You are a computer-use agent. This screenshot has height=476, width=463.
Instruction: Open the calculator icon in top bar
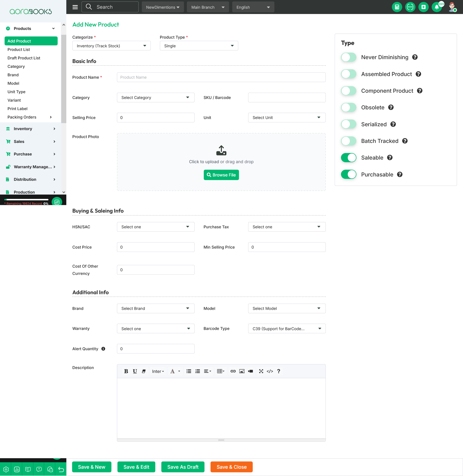pyautogui.click(x=397, y=7)
